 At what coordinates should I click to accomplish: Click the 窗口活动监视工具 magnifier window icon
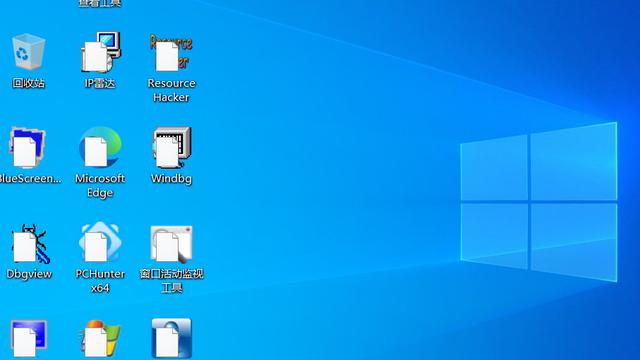tap(171, 244)
